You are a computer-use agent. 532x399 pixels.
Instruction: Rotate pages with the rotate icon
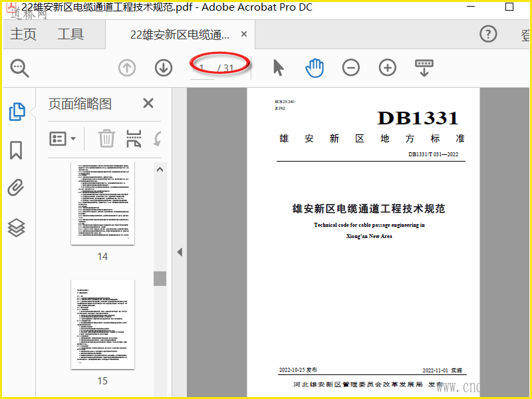click(x=157, y=138)
